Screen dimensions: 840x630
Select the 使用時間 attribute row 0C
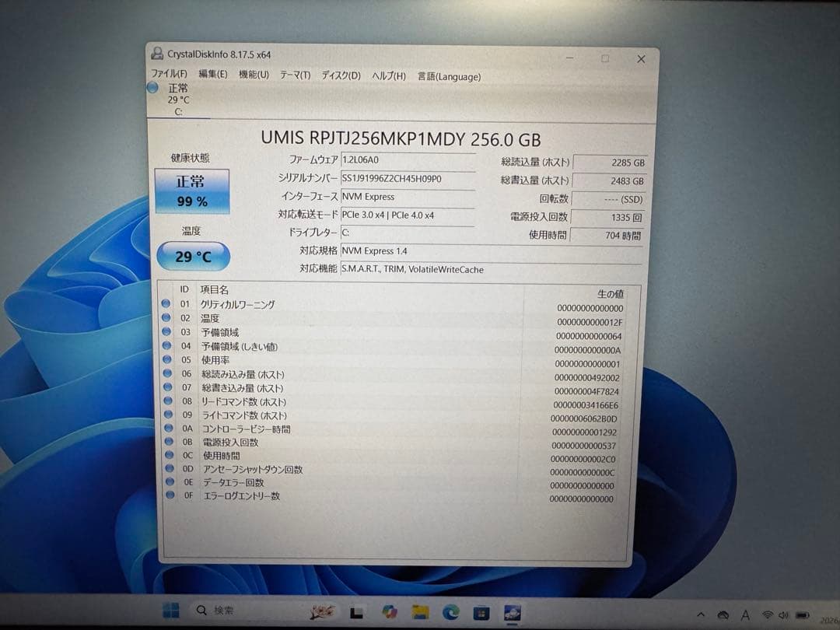click(394, 457)
